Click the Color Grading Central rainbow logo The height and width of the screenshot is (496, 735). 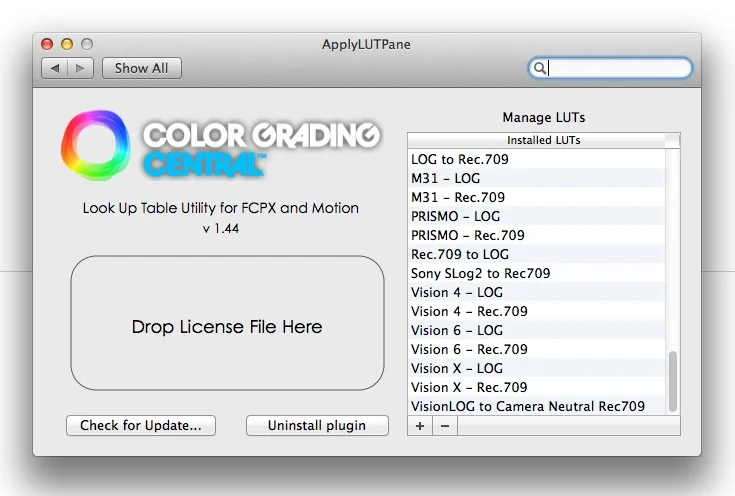(x=96, y=145)
